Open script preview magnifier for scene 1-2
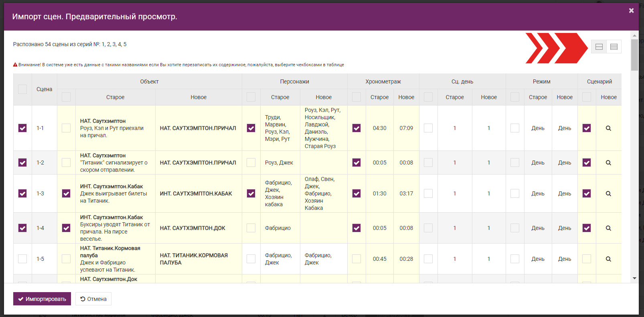The image size is (644, 317). (x=608, y=163)
